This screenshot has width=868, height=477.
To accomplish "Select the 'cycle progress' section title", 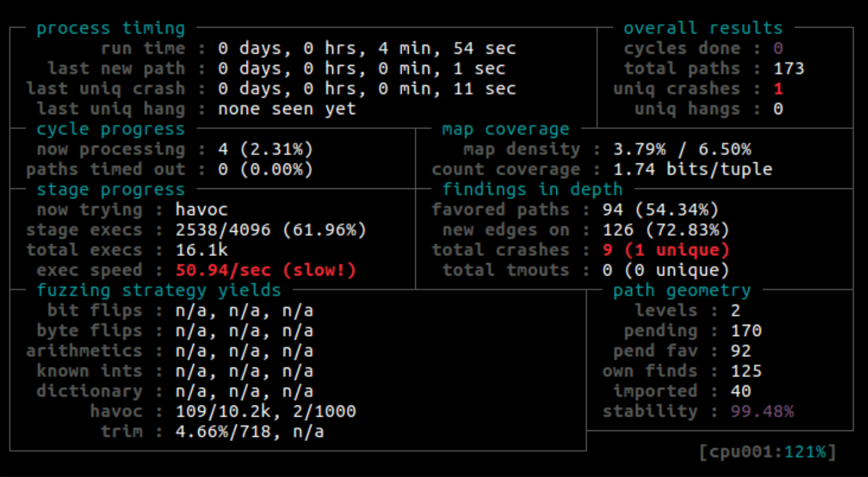I will 110,129.
